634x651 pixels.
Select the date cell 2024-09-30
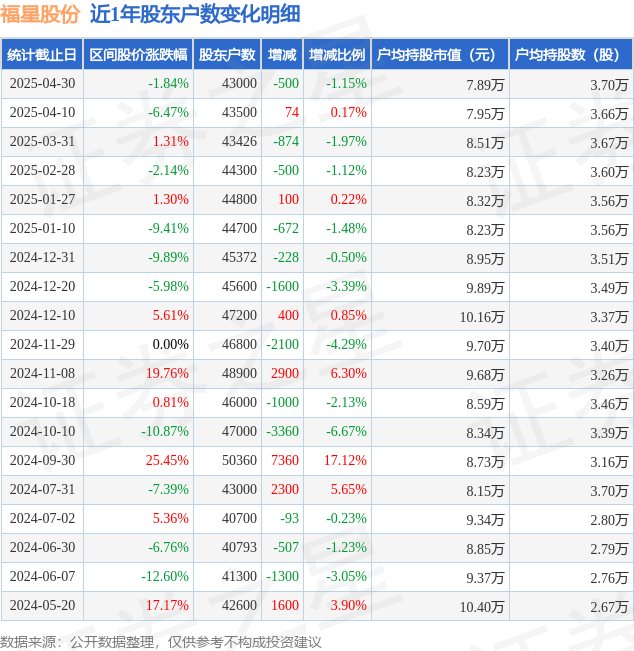click(x=42, y=460)
